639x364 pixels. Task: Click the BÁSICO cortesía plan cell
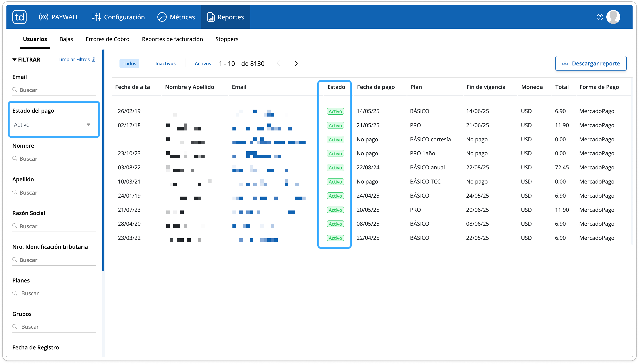tap(430, 139)
